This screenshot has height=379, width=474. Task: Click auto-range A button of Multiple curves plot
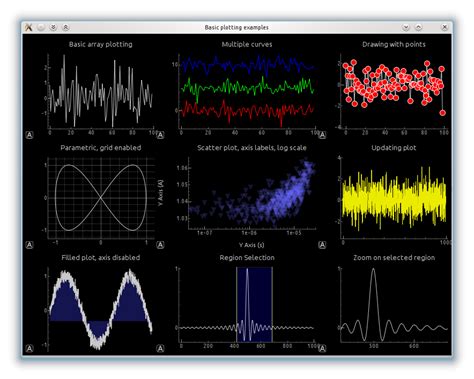point(160,135)
